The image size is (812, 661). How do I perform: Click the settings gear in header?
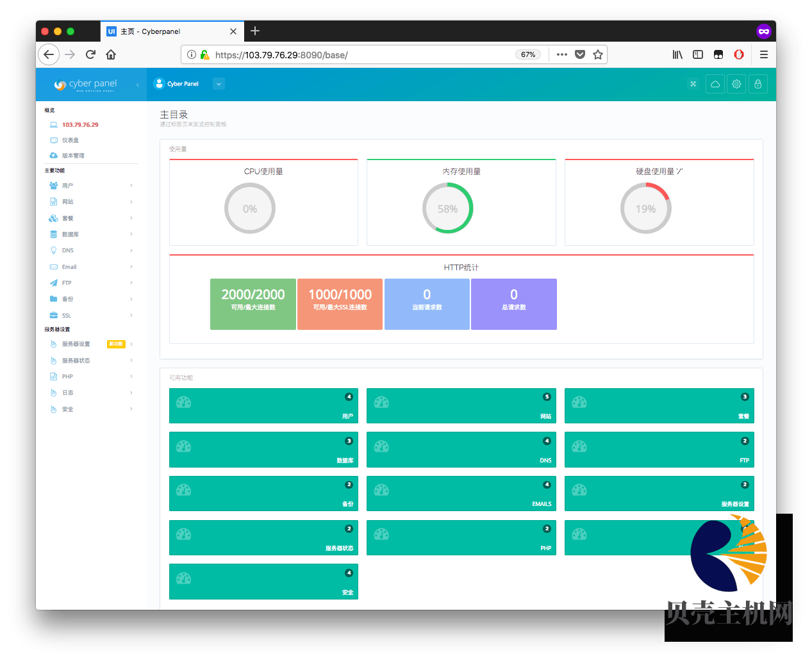pos(736,84)
